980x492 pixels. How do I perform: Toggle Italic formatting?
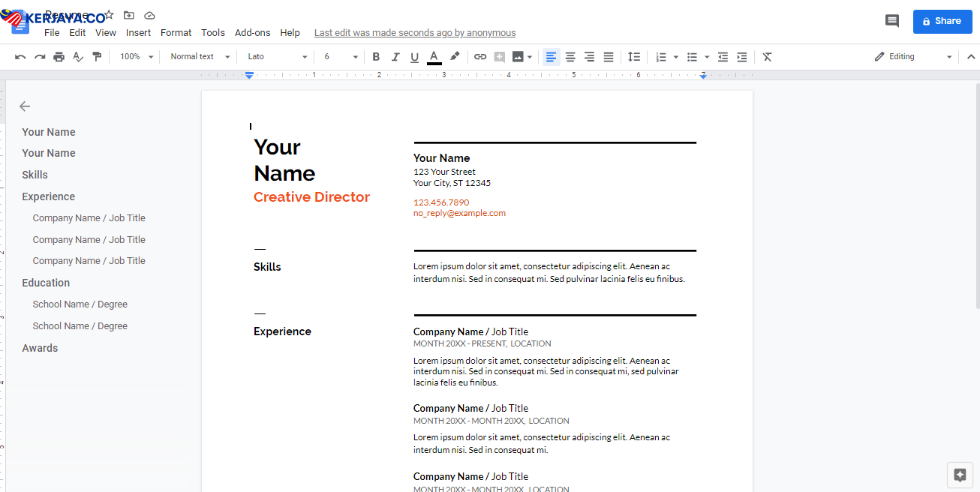pyautogui.click(x=395, y=57)
